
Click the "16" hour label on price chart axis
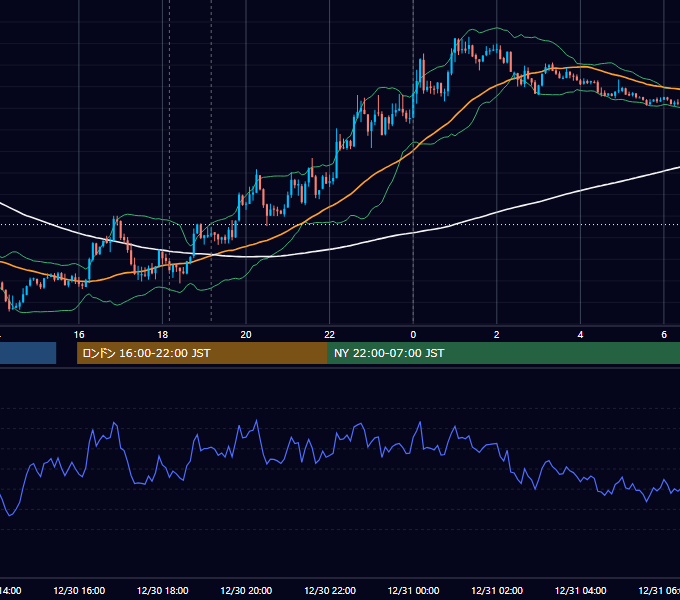point(79,334)
